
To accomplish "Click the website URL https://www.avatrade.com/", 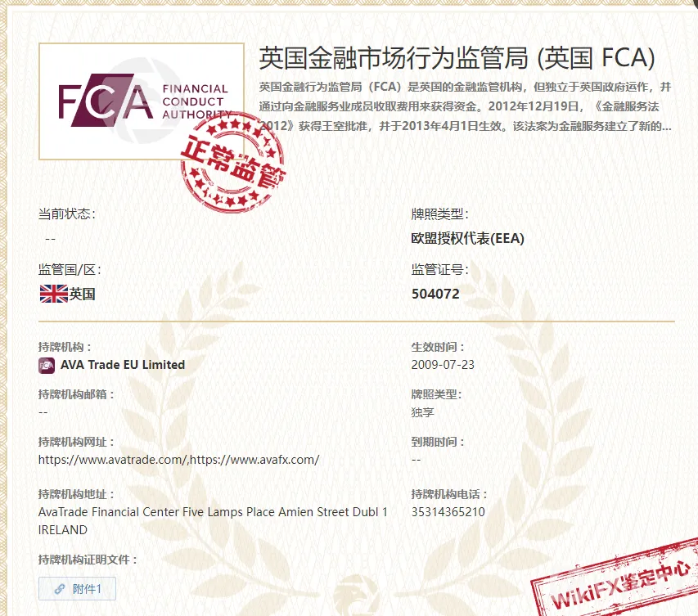I will (x=113, y=460).
